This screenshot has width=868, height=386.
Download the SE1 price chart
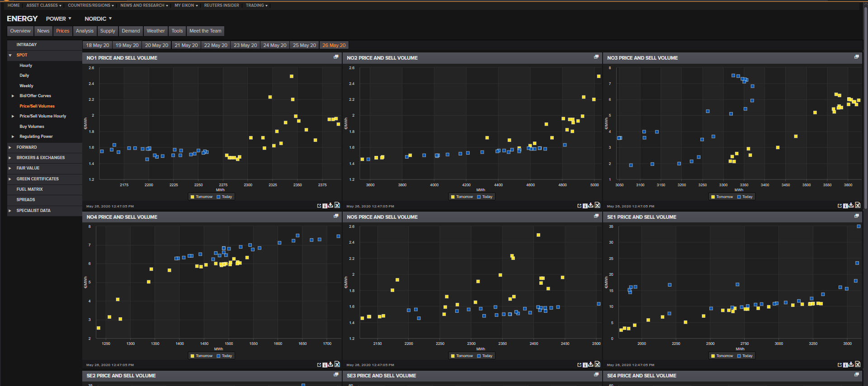click(851, 364)
